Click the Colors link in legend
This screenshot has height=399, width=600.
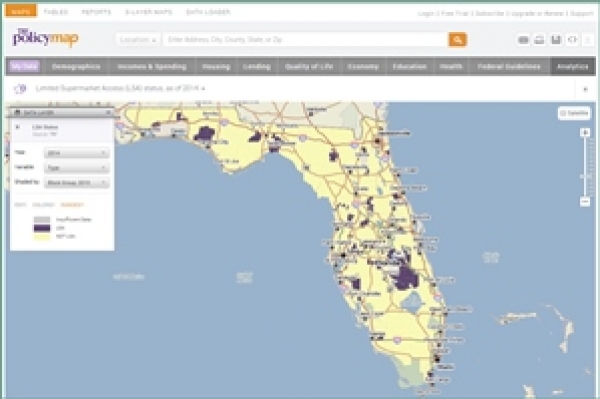tap(43, 205)
